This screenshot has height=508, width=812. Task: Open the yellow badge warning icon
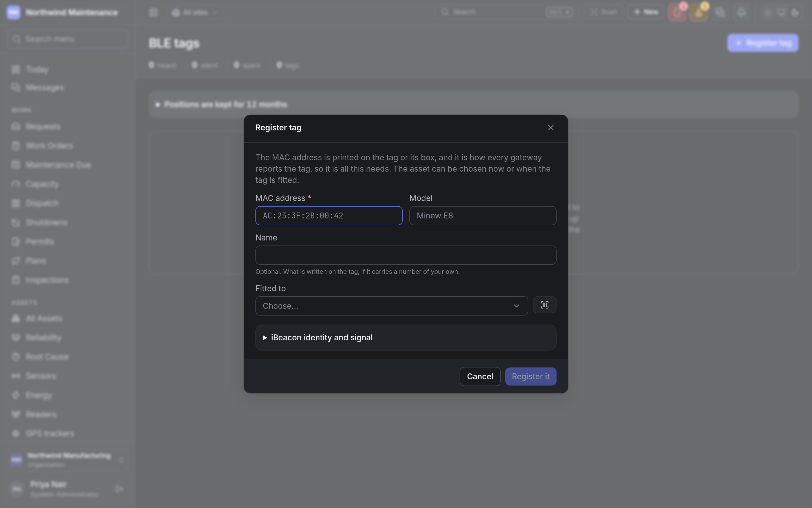[x=699, y=12]
